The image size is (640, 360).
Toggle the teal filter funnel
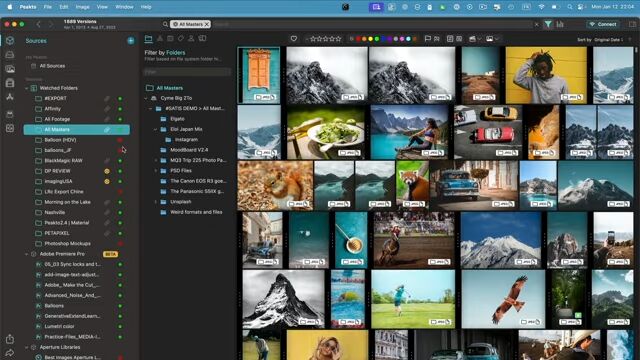point(548,24)
